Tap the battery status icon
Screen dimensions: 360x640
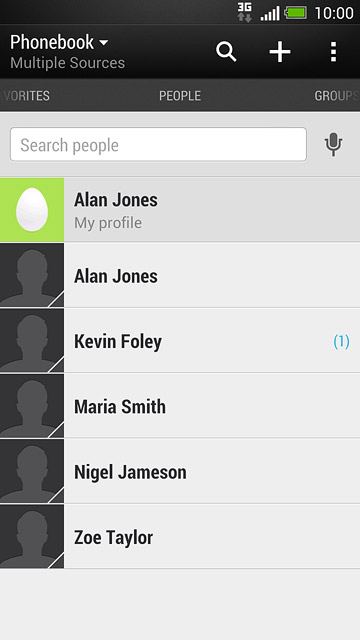[296, 13]
